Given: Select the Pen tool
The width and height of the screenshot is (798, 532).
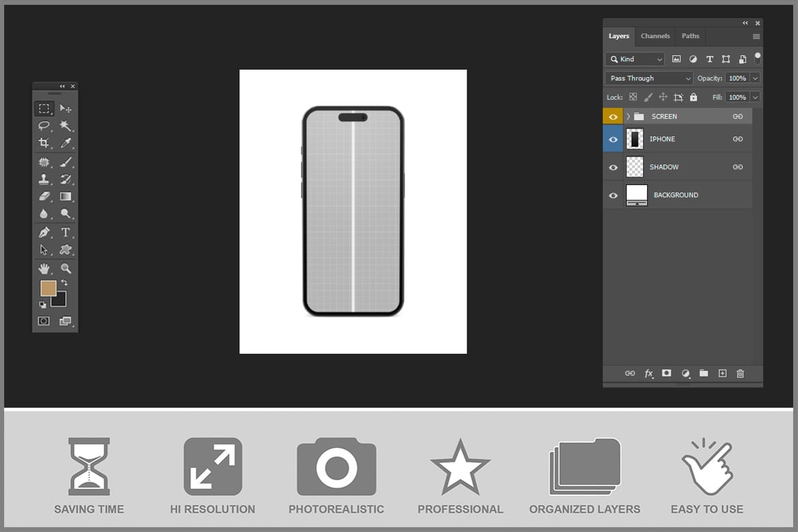Looking at the screenshot, I should (x=44, y=232).
